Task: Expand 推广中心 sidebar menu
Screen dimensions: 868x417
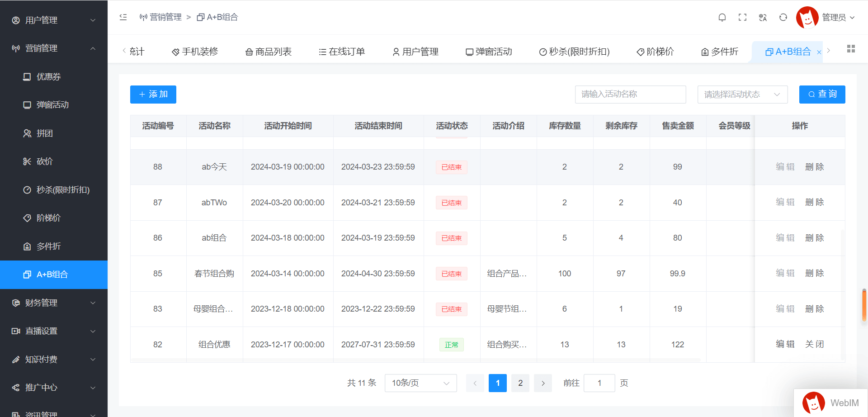Action: (x=54, y=388)
